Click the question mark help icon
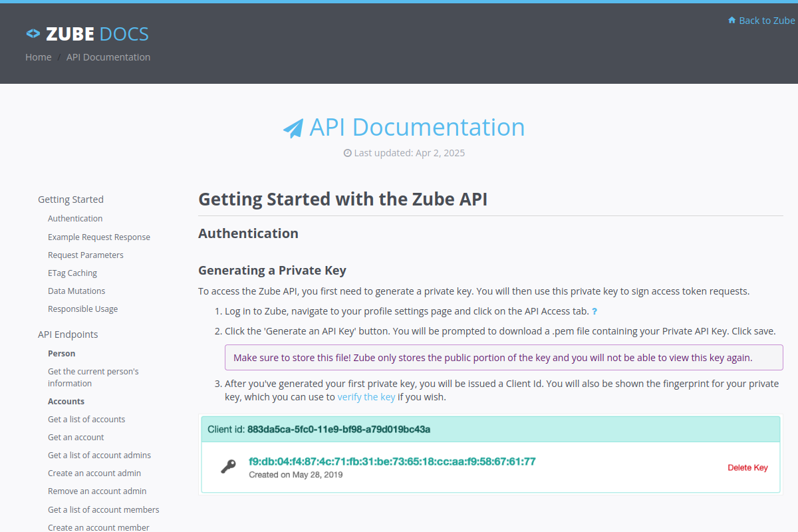Viewport: 798px width, 532px height. coord(595,311)
